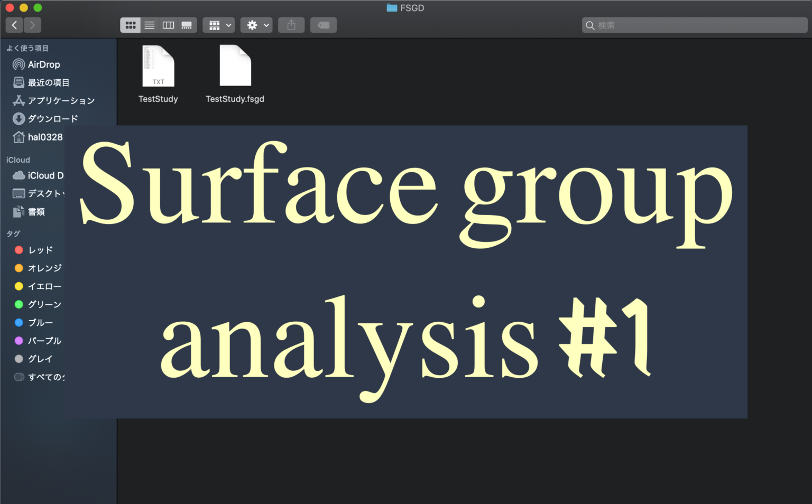The image size is (812, 504).
Task: Click the Edit Tags toolbar icon
Action: pyautogui.click(x=323, y=25)
